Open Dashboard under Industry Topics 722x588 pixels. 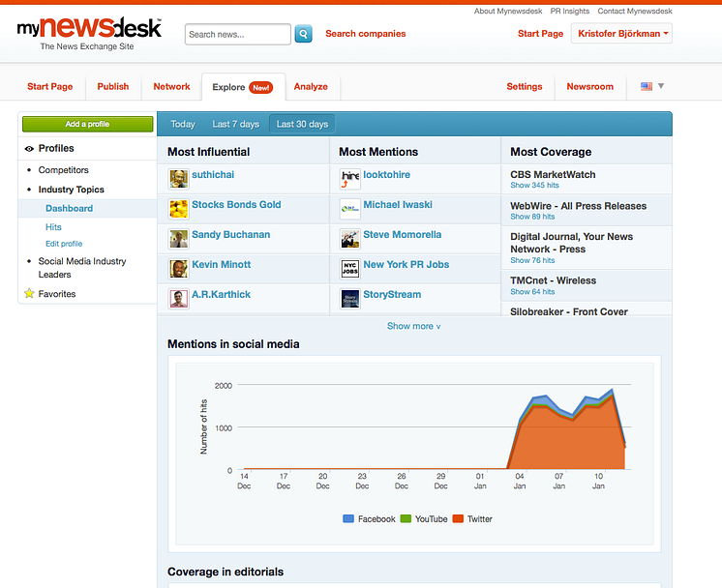tap(69, 209)
